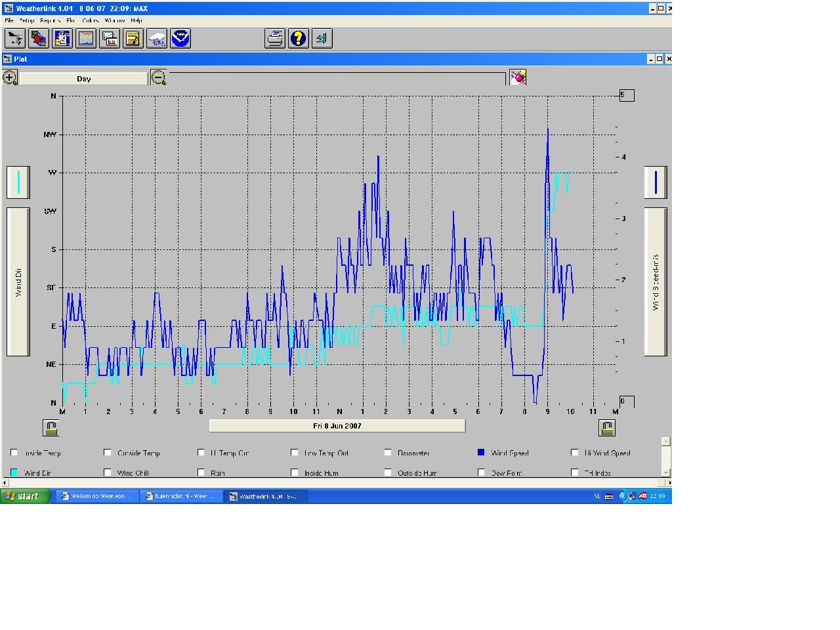This screenshot has width=840, height=630.
Task: Click the upper limit 5 scale box
Action: point(627,96)
